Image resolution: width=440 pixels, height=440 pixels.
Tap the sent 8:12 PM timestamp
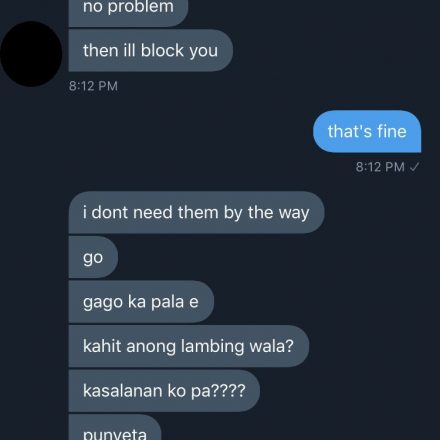380,167
